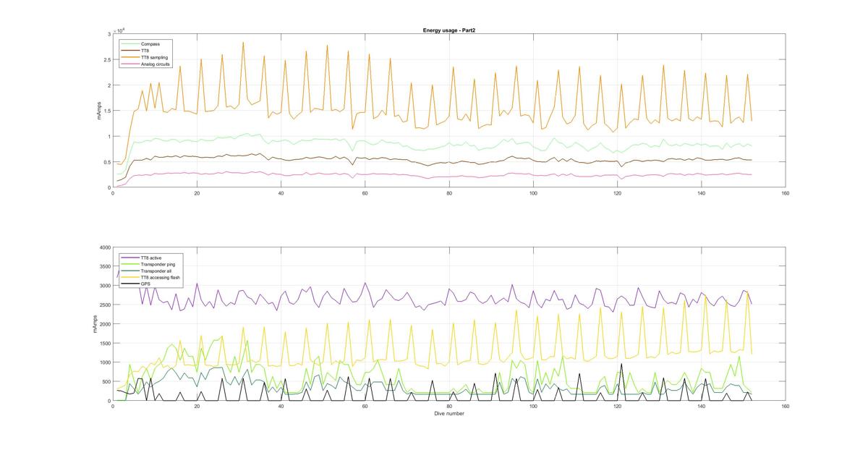Viewport: 868px width, 450px height.
Task: Click x-tick '140' under the upper plot
Action: tap(701, 193)
